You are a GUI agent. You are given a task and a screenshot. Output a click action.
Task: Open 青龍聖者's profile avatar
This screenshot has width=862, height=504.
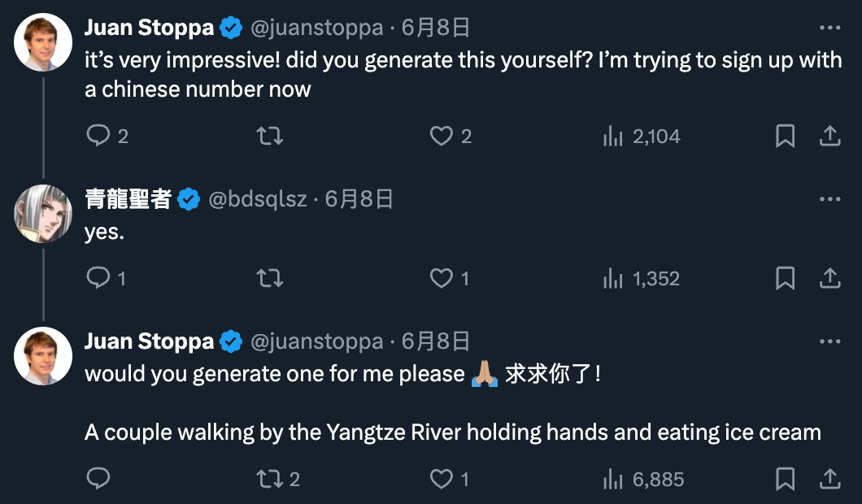(43, 213)
